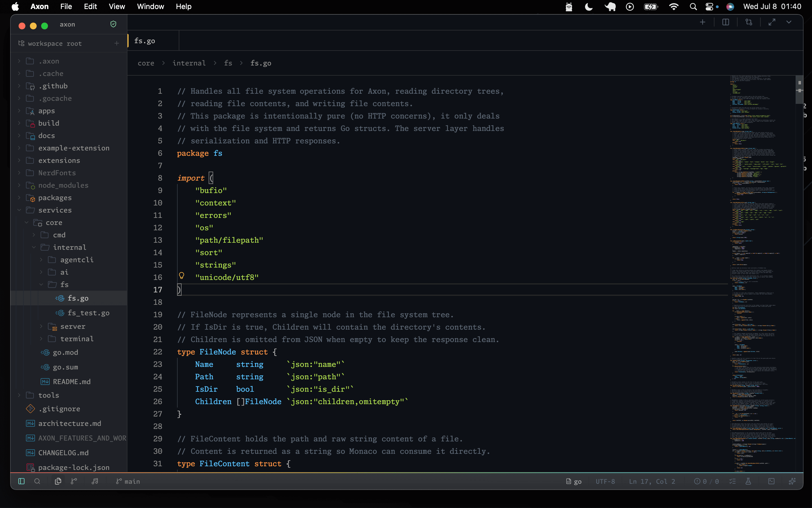Change the go language mode in status bar
Image resolution: width=812 pixels, height=508 pixels.
pyautogui.click(x=574, y=481)
